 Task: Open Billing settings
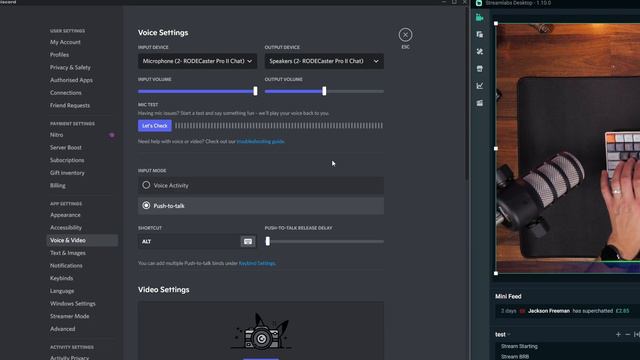point(58,185)
